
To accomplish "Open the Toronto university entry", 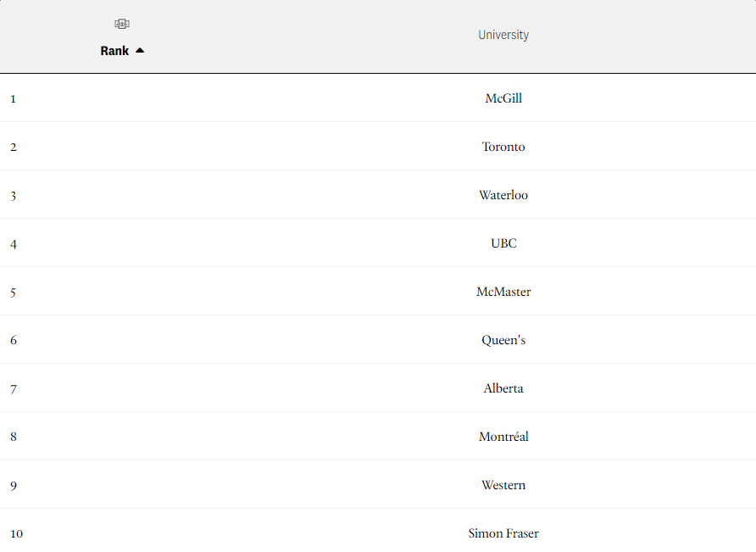I will coord(503,147).
